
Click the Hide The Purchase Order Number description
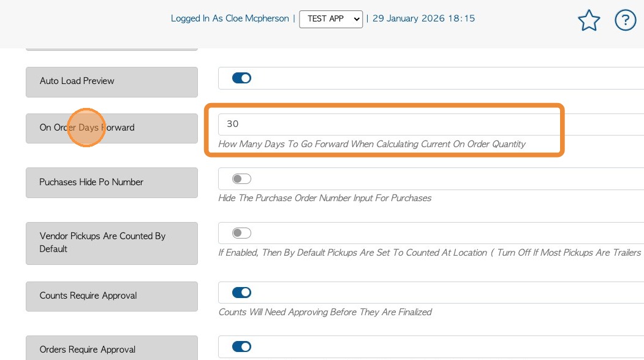[x=325, y=198]
